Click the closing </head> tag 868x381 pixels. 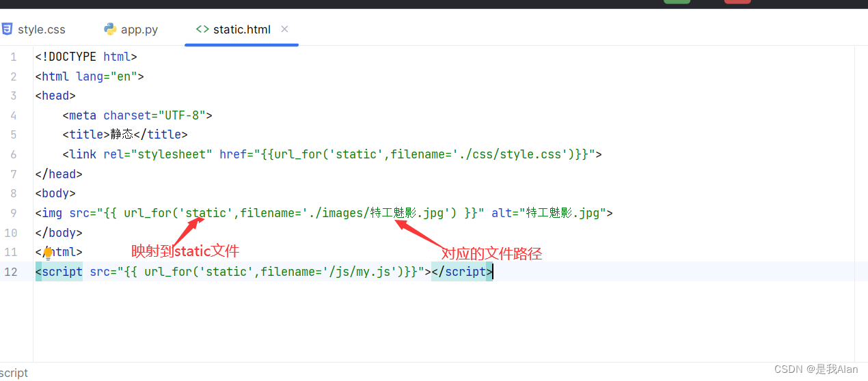pyautogui.click(x=59, y=174)
